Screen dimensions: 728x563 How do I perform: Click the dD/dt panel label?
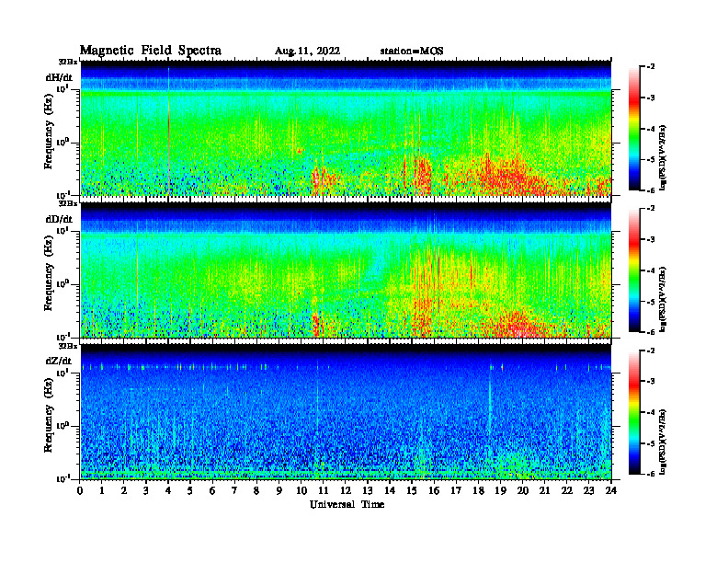[x=59, y=219]
